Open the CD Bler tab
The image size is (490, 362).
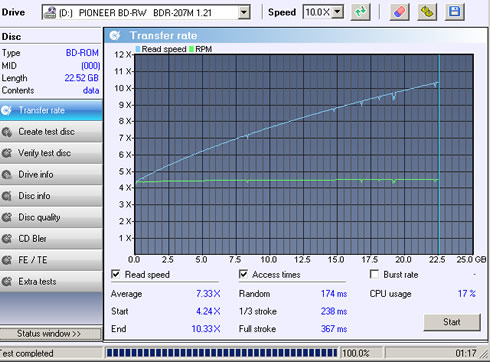click(51, 239)
